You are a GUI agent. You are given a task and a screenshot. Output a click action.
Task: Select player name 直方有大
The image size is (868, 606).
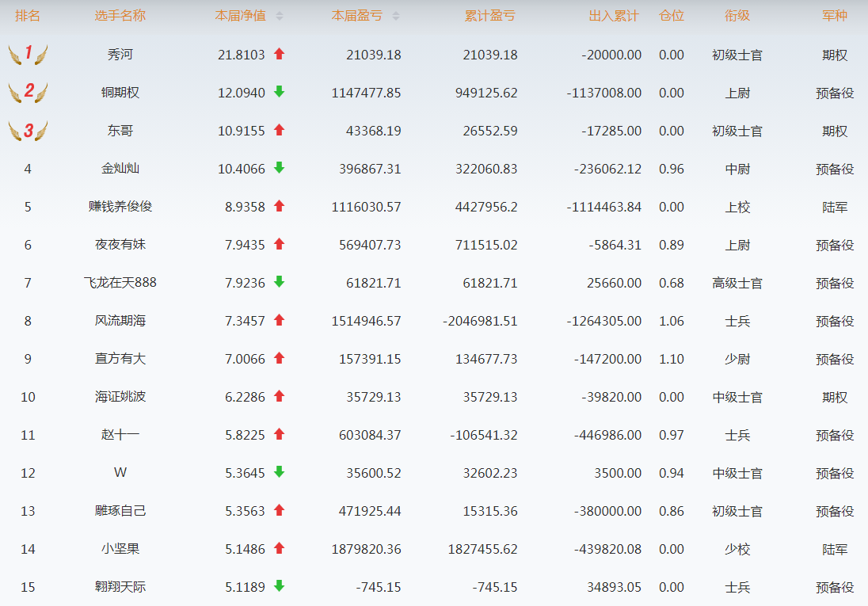120,358
